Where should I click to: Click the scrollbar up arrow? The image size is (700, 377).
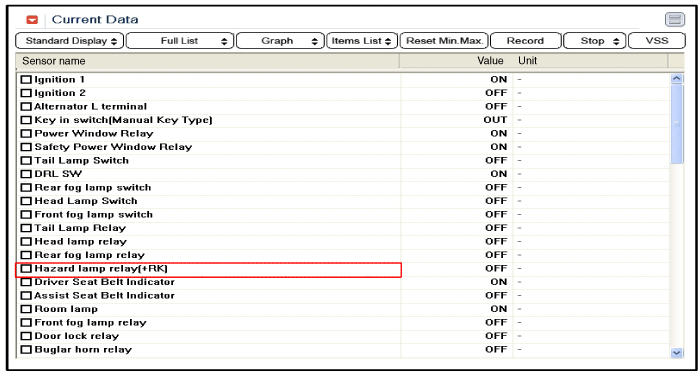coord(677,79)
